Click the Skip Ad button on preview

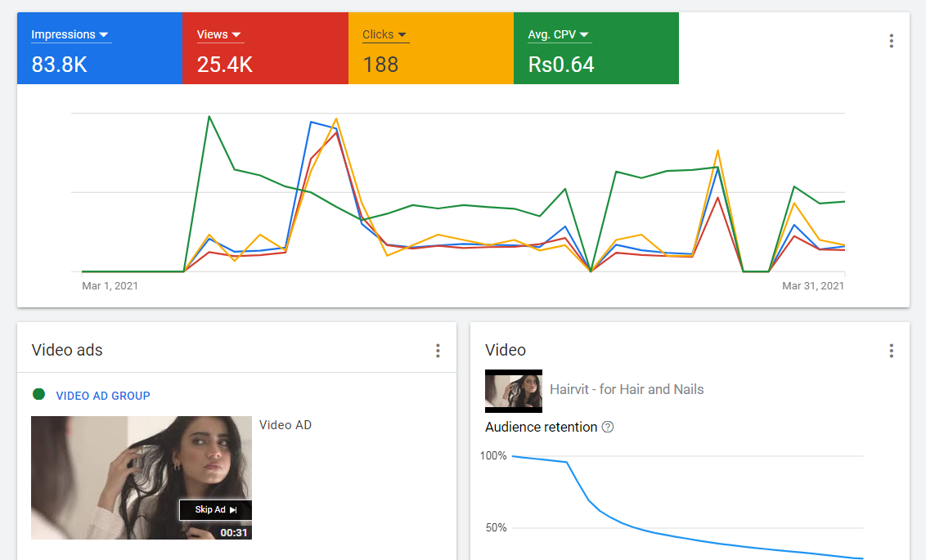[x=216, y=510]
